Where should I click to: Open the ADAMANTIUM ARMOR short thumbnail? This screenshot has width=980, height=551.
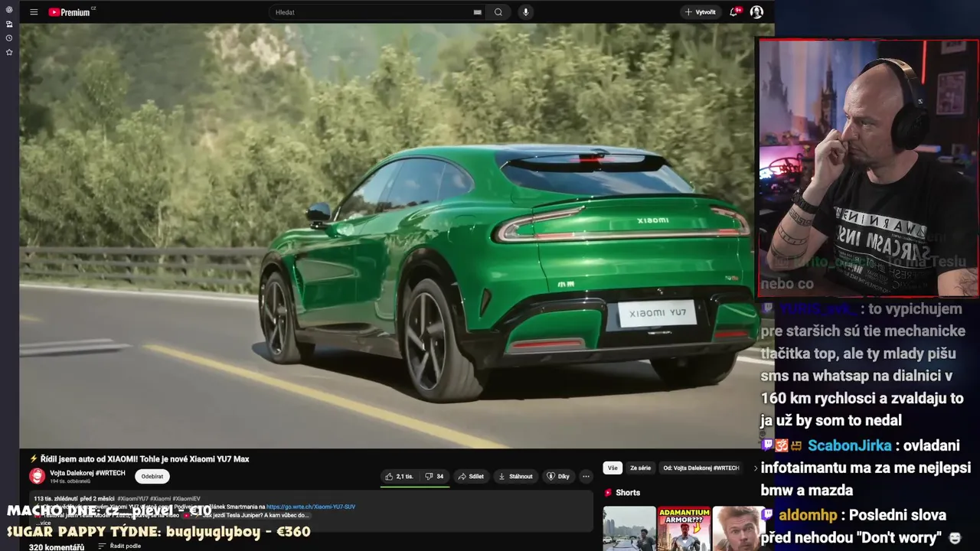click(x=684, y=529)
